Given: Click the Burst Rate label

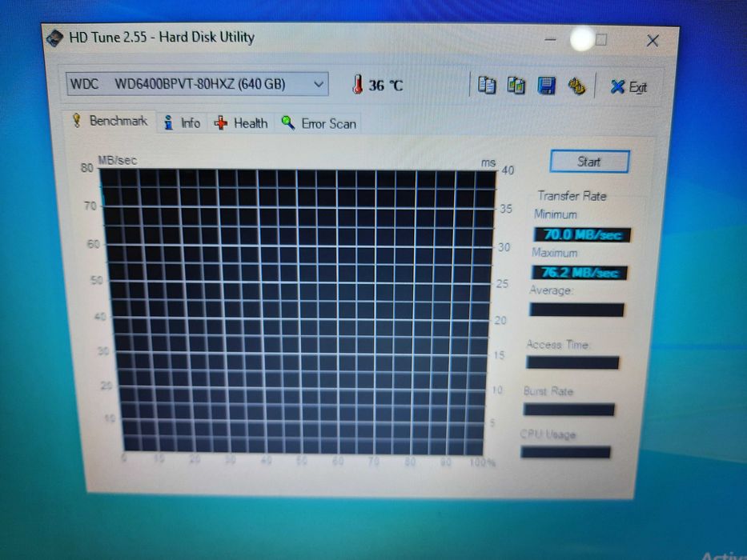Looking at the screenshot, I should [548, 391].
